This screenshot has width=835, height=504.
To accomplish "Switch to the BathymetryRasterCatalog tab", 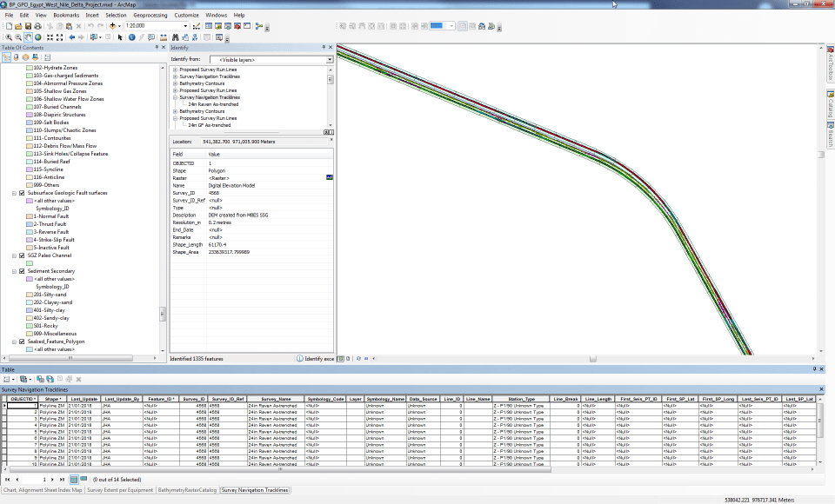I will point(187,489).
